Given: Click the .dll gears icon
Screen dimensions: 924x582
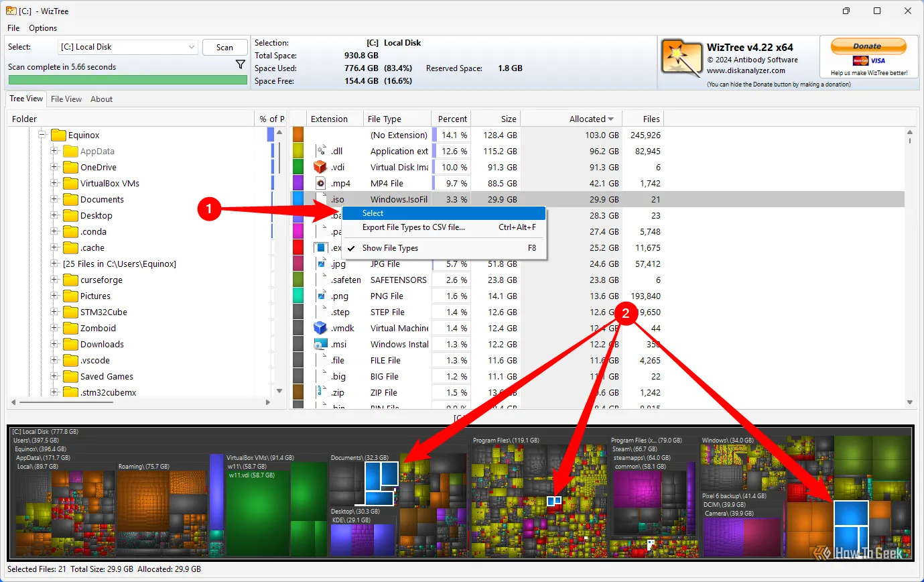Looking at the screenshot, I should click(320, 151).
